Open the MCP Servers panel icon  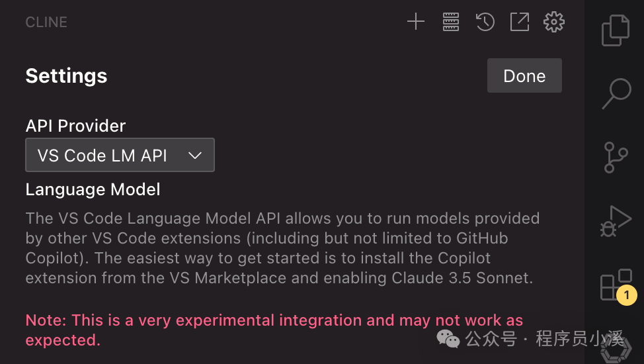tap(450, 22)
